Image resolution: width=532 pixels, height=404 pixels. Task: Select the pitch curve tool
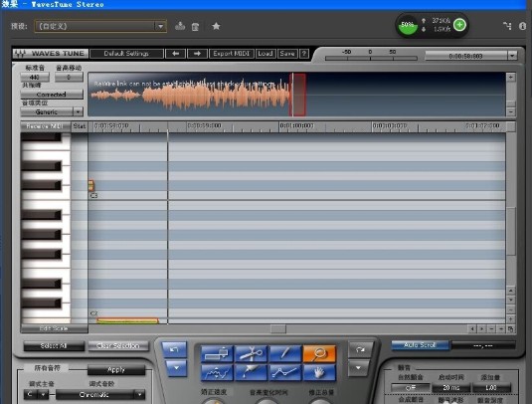(x=217, y=373)
